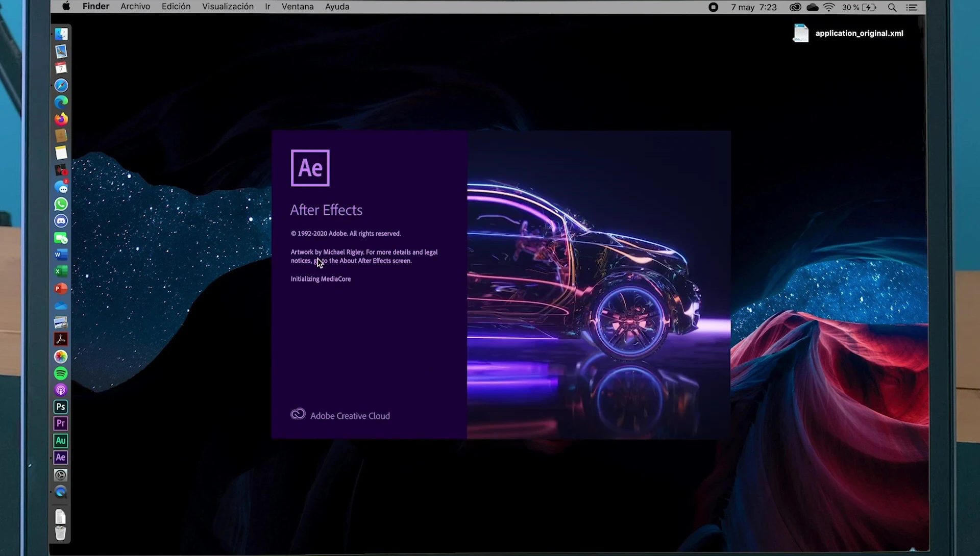This screenshot has height=556, width=980.
Task: Launch Firefox from the dock
Action: click(61, 119)
